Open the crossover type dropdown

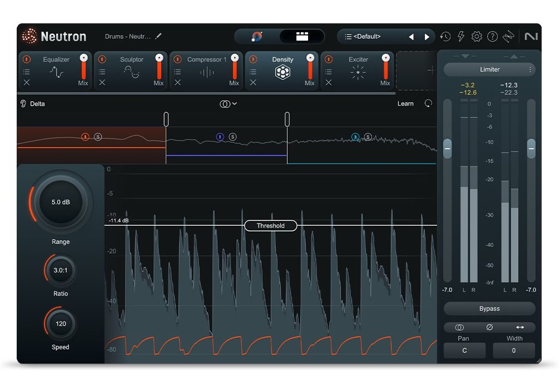pos(228,104)
